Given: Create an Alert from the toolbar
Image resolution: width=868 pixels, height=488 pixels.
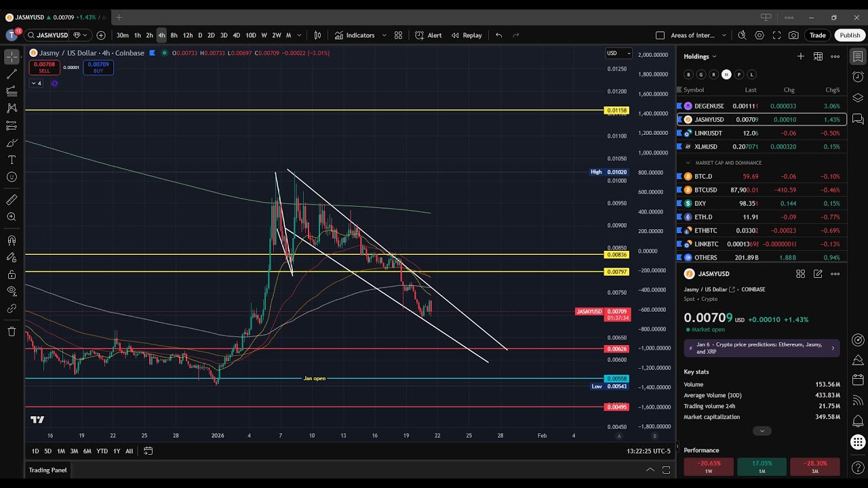Looking at the screenshot, I should pyautogui.click(x=429, y=35).
